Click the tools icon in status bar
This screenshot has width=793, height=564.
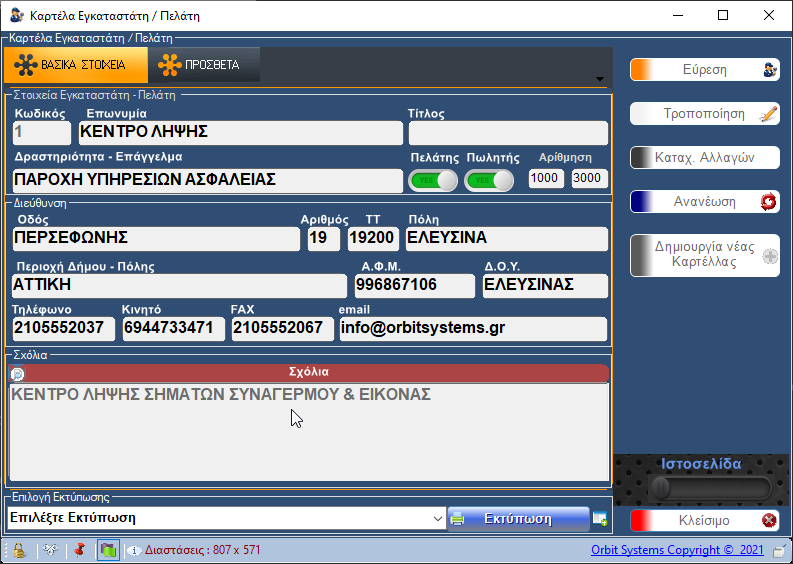point(48,550)
